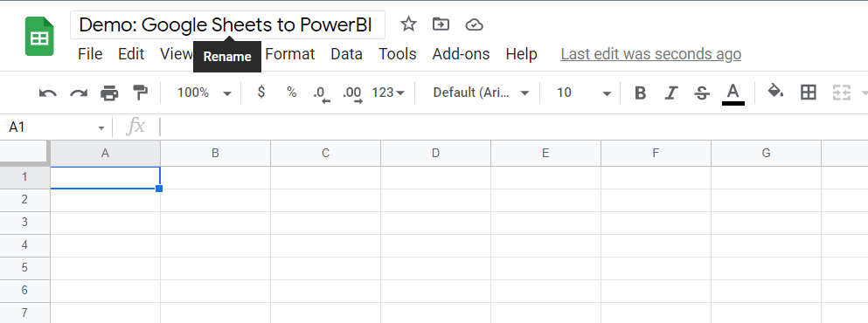Open the Help menu
868x323 pixels.
(x=522, y=53)
